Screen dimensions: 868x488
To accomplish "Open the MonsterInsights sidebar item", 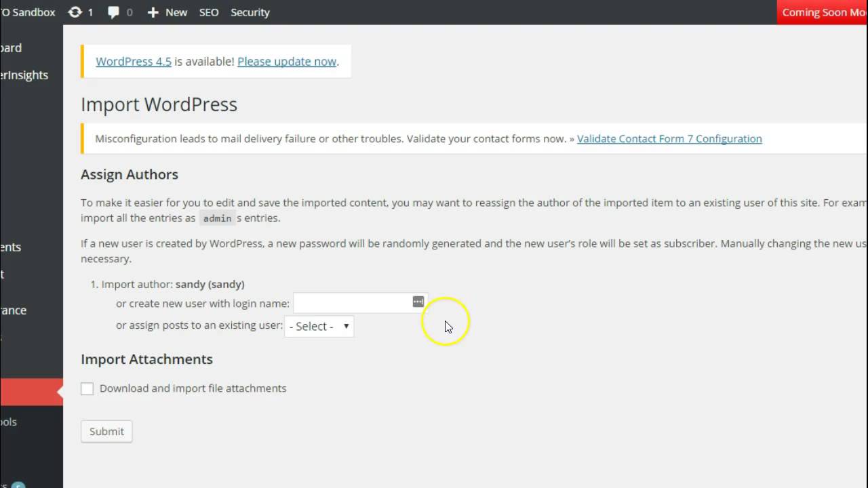I will pos(24,75).
